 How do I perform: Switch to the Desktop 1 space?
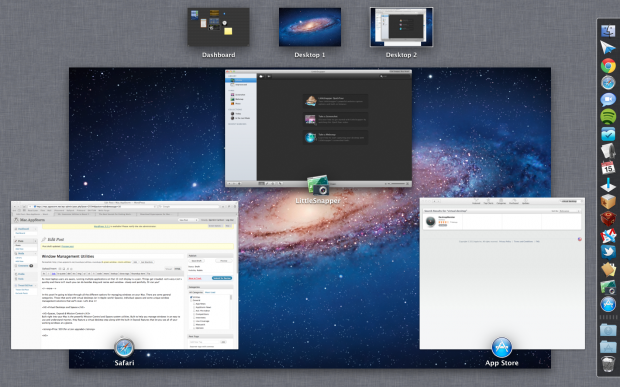(310, 27)
